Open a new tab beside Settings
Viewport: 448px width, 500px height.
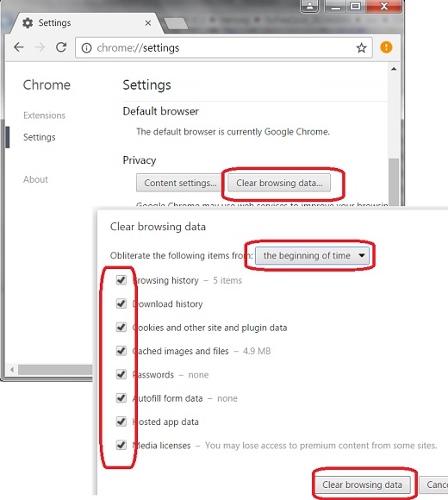point(176,24)
